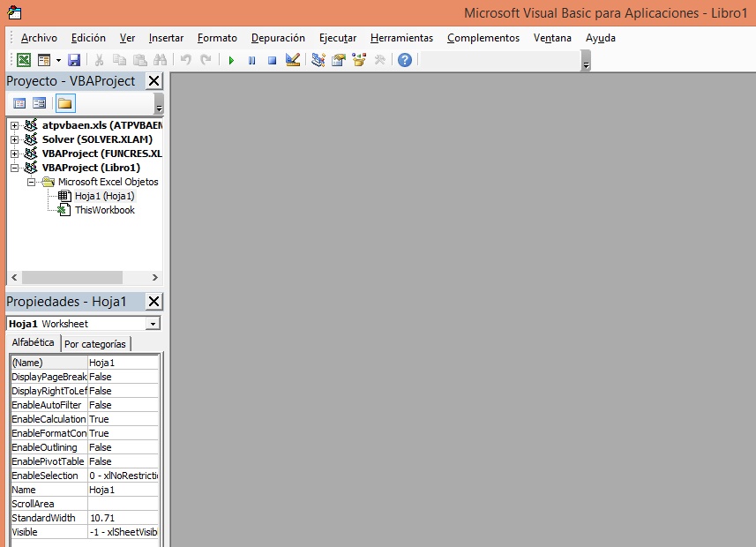Collapse the Microsoft Excel Objetos folder

pos(32,182)
